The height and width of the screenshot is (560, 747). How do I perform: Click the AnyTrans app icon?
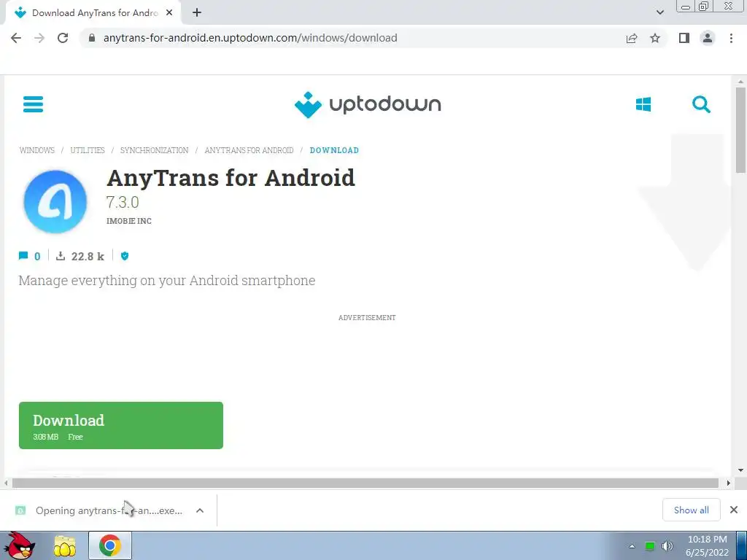55,201
